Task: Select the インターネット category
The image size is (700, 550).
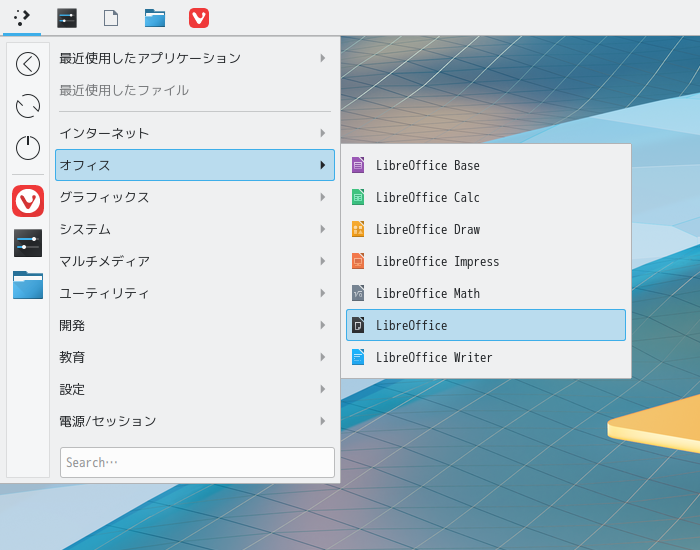Action: 195,133
